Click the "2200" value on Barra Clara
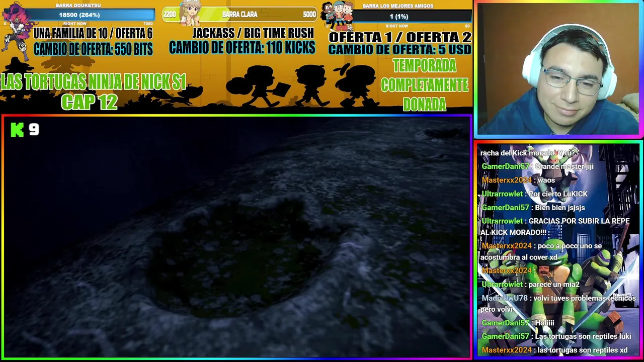Viewport: 644px width, 362px height. [170, 15]
